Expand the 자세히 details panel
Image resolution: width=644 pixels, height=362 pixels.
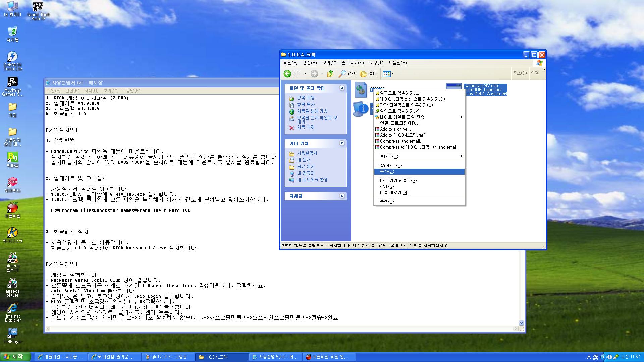[342, 196]
